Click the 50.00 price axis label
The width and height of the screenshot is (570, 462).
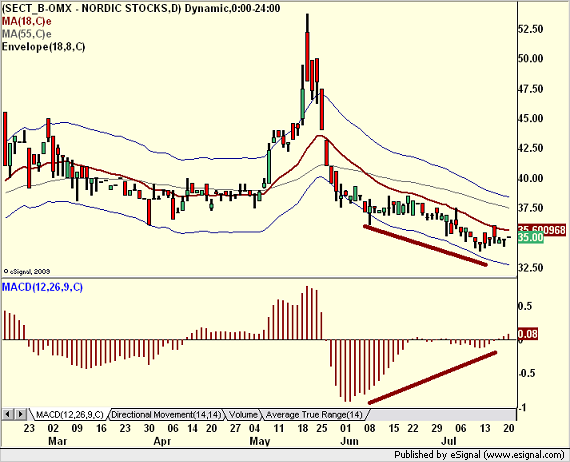[530, 59]
